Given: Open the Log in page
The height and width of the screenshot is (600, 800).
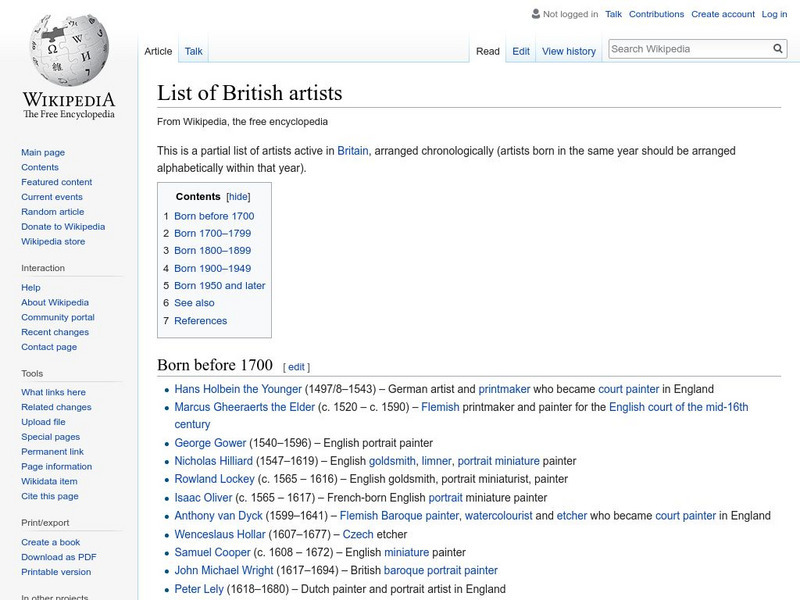Looking at the screenshot, I should [773, 14].
